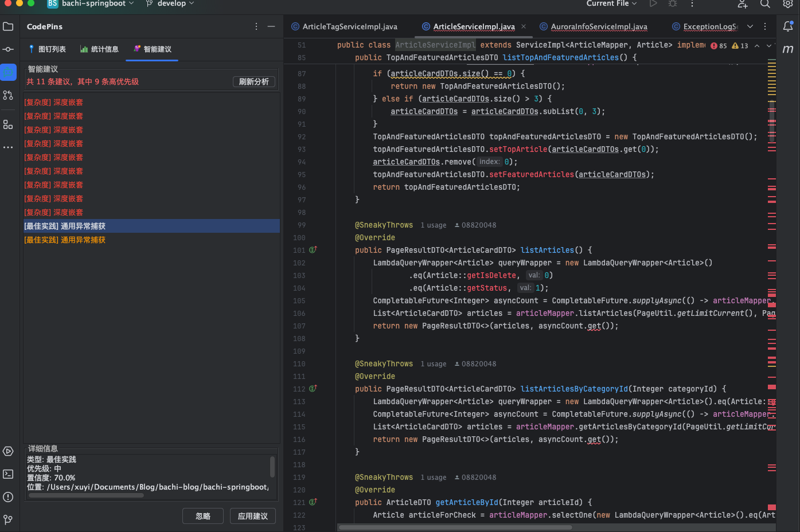Click the Debug bug icon in the toolbar

(x=673, y=3)
